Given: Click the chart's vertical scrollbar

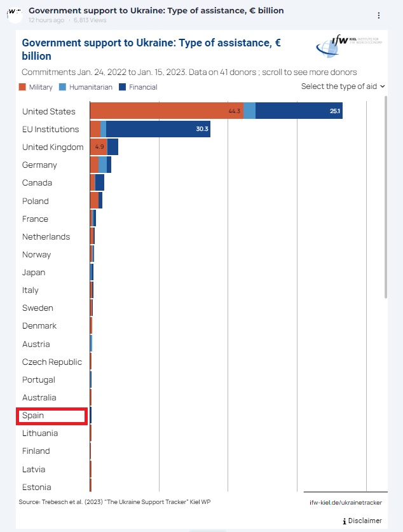Looking at the screenshot, I should pos(386,197).
